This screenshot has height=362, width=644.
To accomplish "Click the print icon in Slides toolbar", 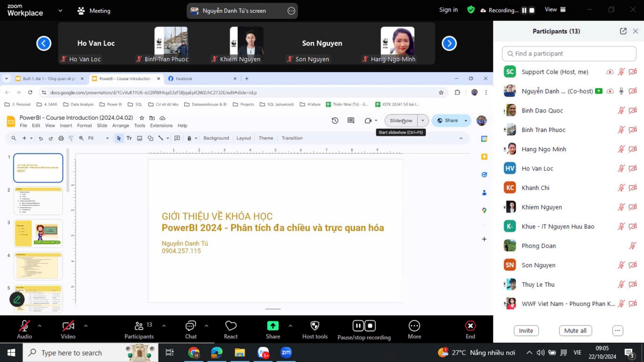I will [x=61, y=138].
